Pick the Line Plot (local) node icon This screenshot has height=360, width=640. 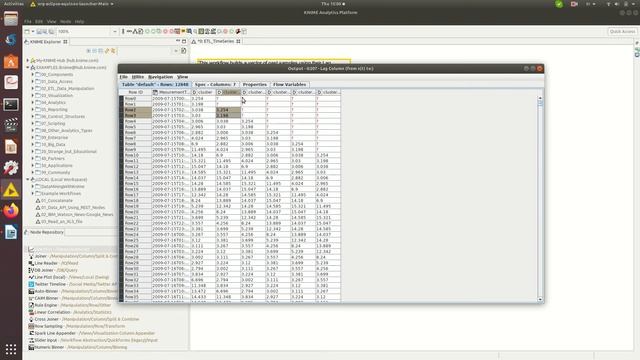(x=31, y=277)
